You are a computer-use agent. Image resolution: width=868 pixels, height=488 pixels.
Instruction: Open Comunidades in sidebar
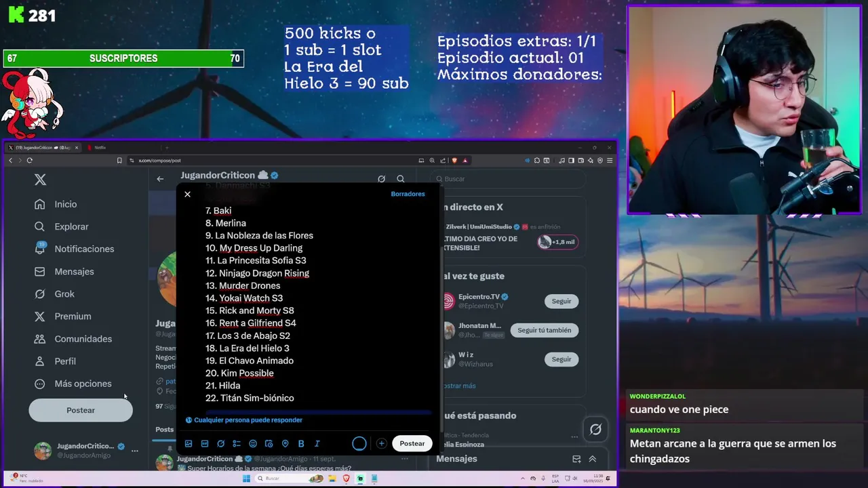point(73,338)
